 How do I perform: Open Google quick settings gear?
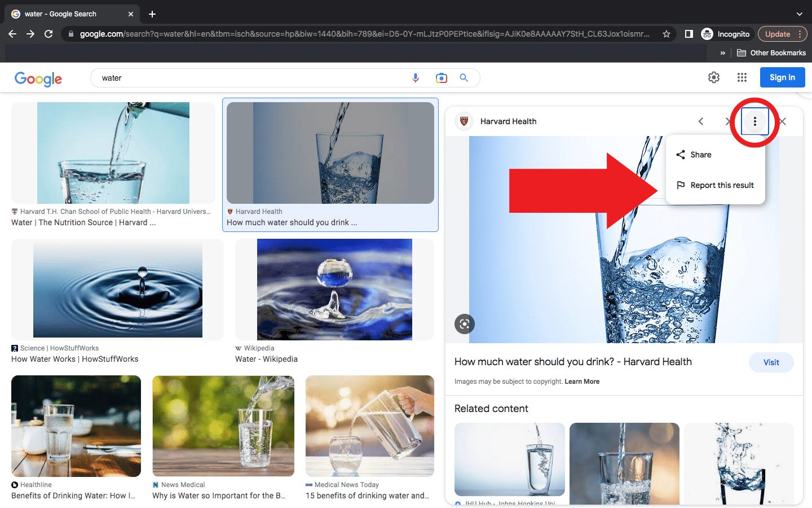pyautogui.click(x=714, y=77)
